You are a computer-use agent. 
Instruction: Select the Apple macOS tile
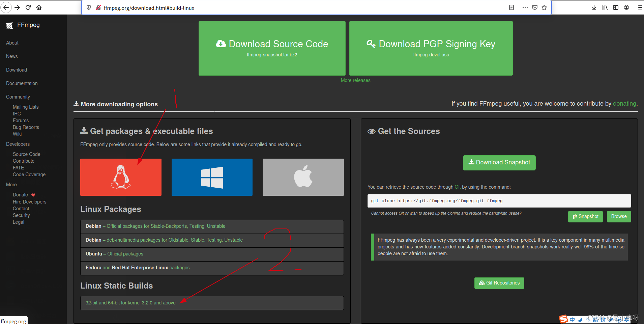coord(303,177)
